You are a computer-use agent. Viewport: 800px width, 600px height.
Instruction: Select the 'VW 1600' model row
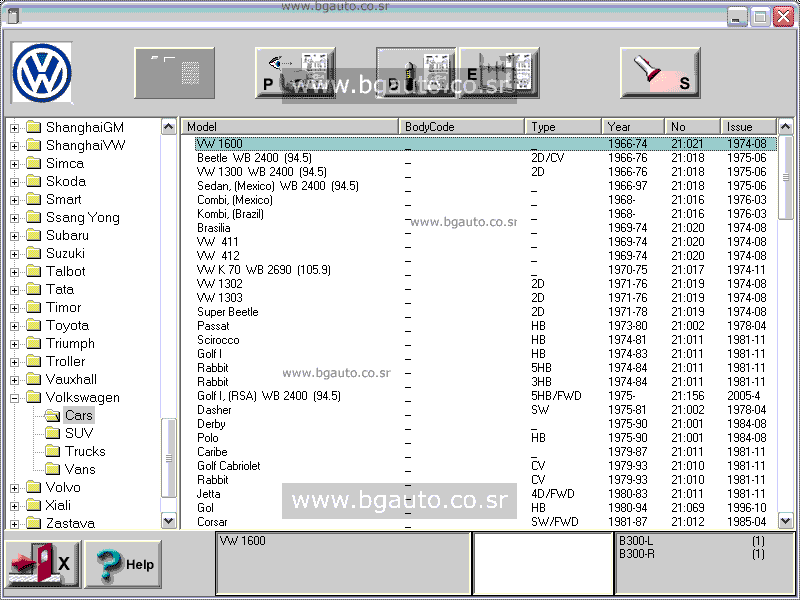tap(486, 144)
